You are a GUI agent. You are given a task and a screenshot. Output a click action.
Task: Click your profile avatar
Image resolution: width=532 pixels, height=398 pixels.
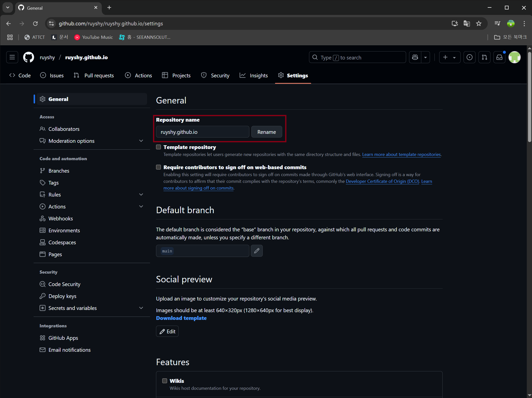(x=515, y=57)
